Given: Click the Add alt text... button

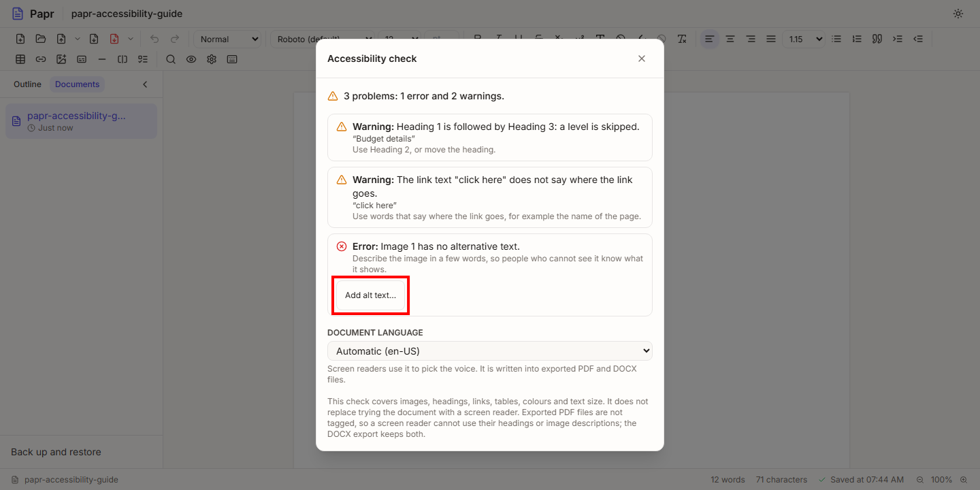Looking at the screenshot, I should (x=370, y=295).
